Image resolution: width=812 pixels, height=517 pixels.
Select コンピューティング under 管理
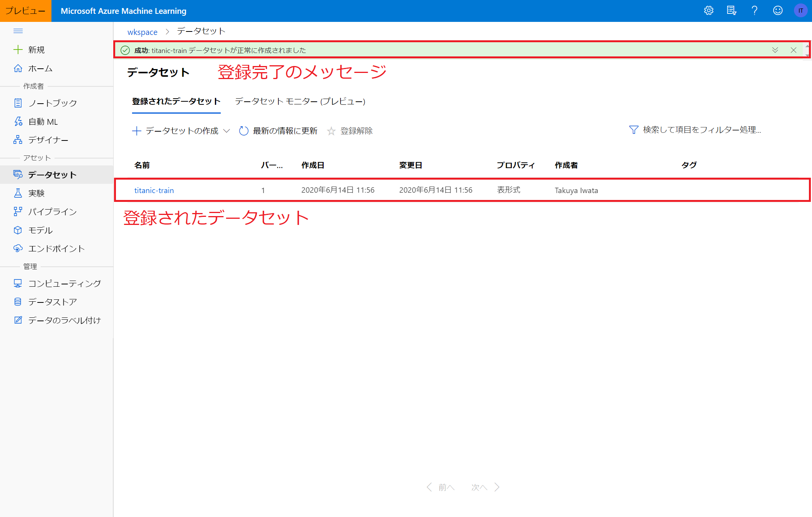(x=64, y=283)
